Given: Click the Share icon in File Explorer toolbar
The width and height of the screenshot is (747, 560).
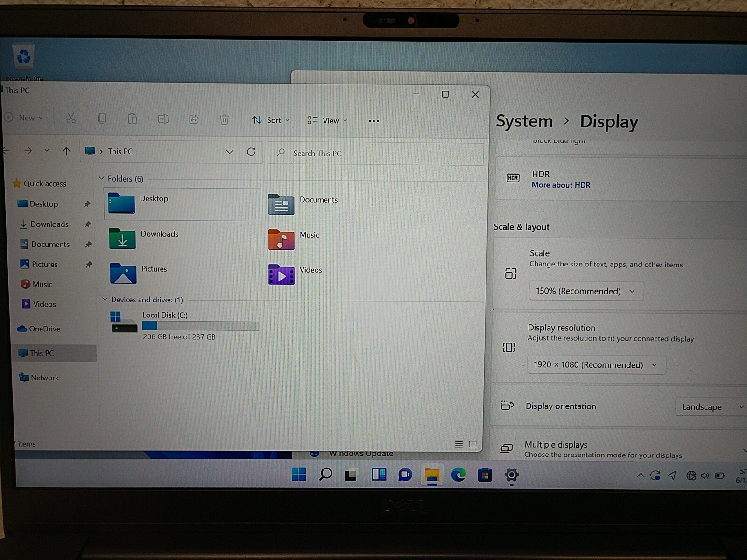Looking at the screenshot, I should (194, 119).
